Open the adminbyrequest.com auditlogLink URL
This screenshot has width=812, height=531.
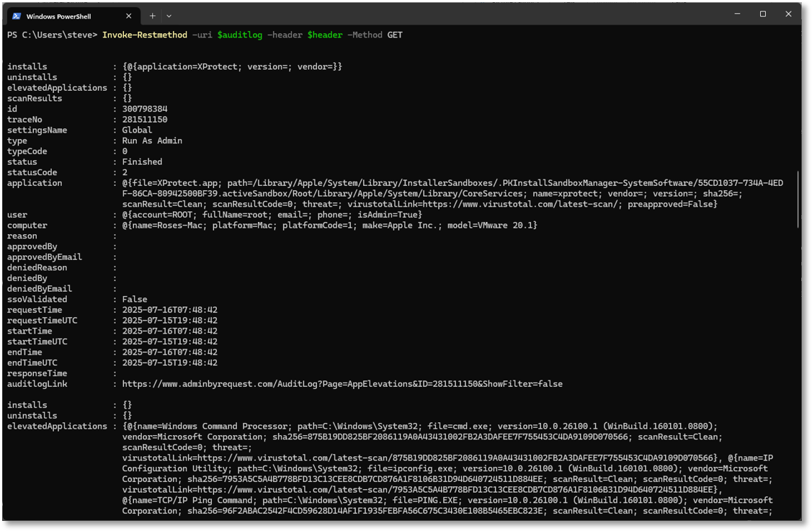pyautogui.click(x=342, y=384)
